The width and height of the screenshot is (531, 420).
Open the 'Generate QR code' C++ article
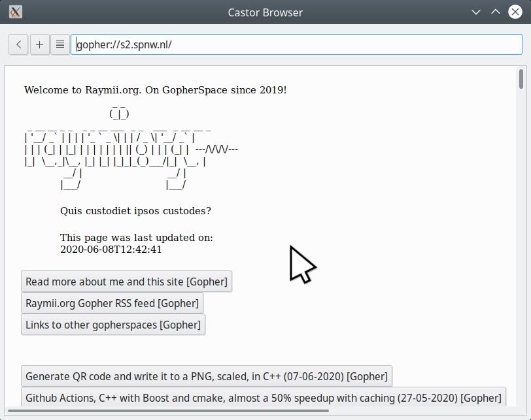(206, 376)
